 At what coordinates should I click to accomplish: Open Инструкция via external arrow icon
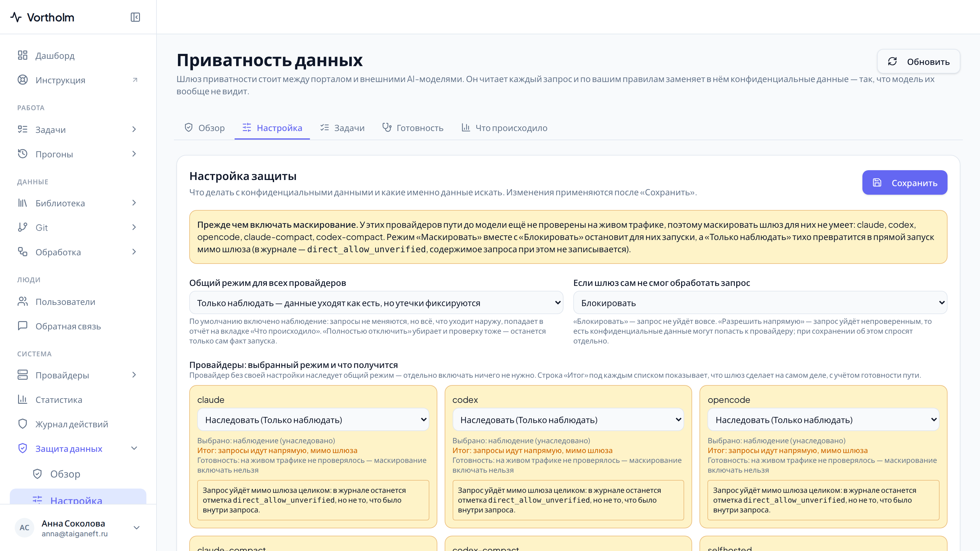(x=135, y=80)
